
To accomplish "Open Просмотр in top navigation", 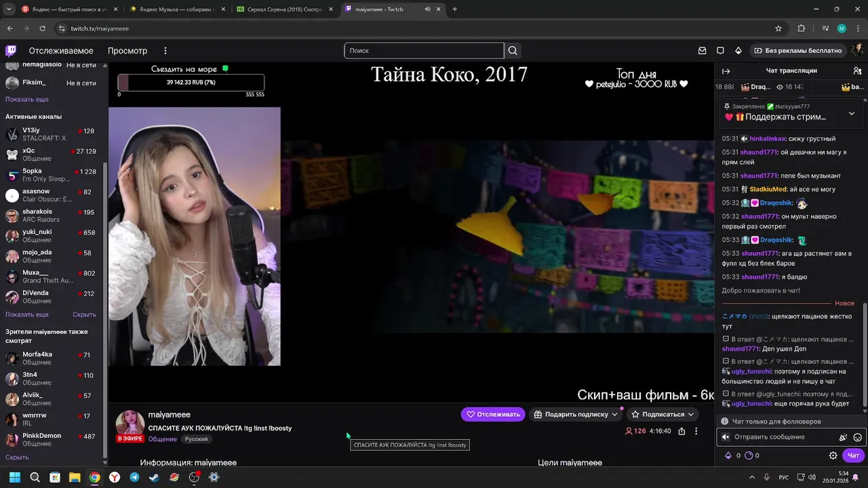I will [x=127, y=51].
